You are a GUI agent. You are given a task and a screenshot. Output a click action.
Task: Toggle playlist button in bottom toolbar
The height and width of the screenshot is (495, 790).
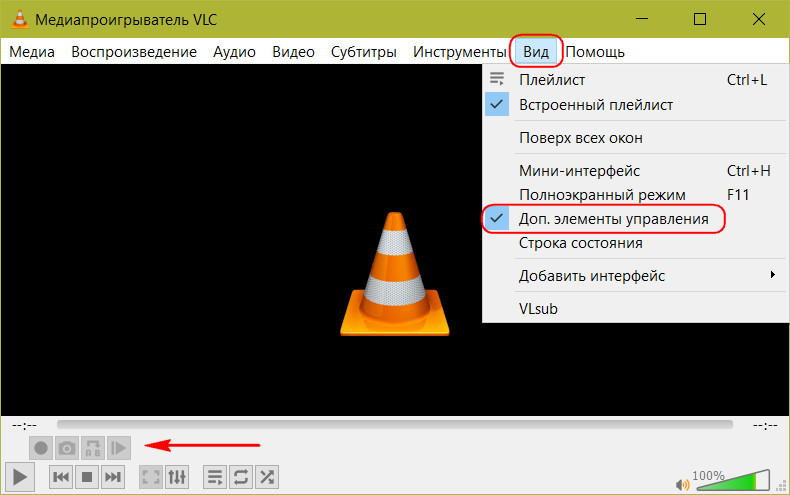coord(215,476)
